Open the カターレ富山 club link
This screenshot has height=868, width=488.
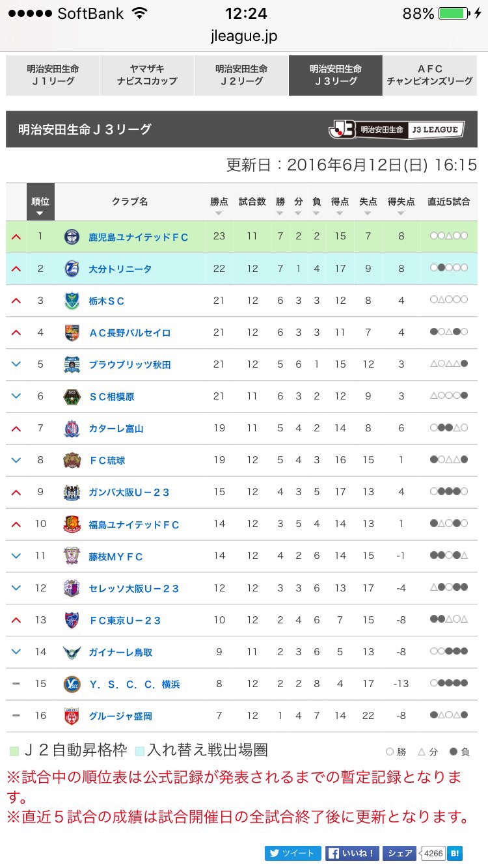(116, 428)
